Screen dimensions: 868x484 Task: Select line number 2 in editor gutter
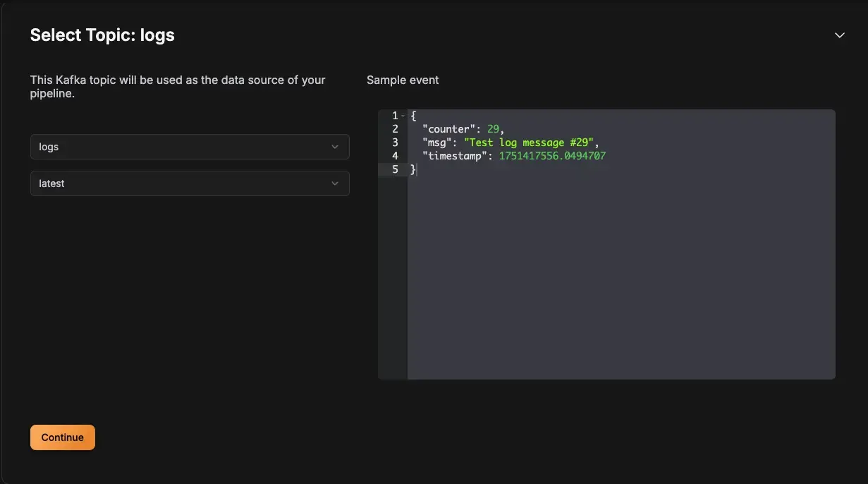395,128
